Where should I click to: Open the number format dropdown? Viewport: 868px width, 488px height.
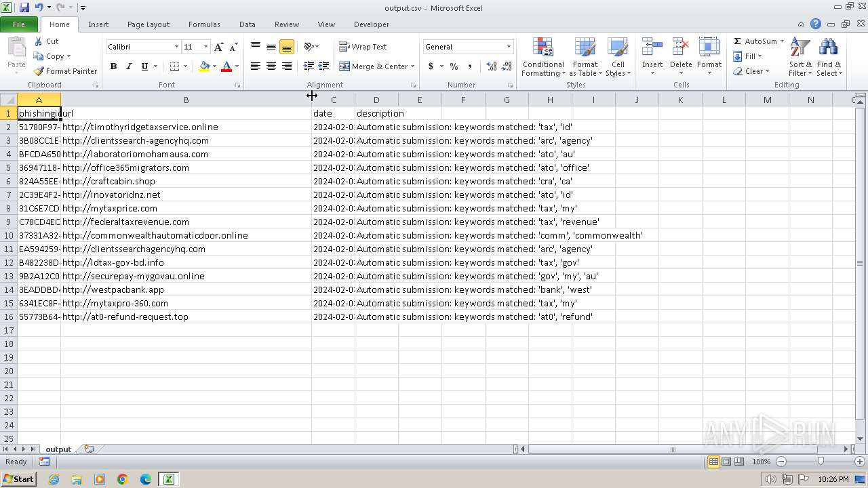509,47
